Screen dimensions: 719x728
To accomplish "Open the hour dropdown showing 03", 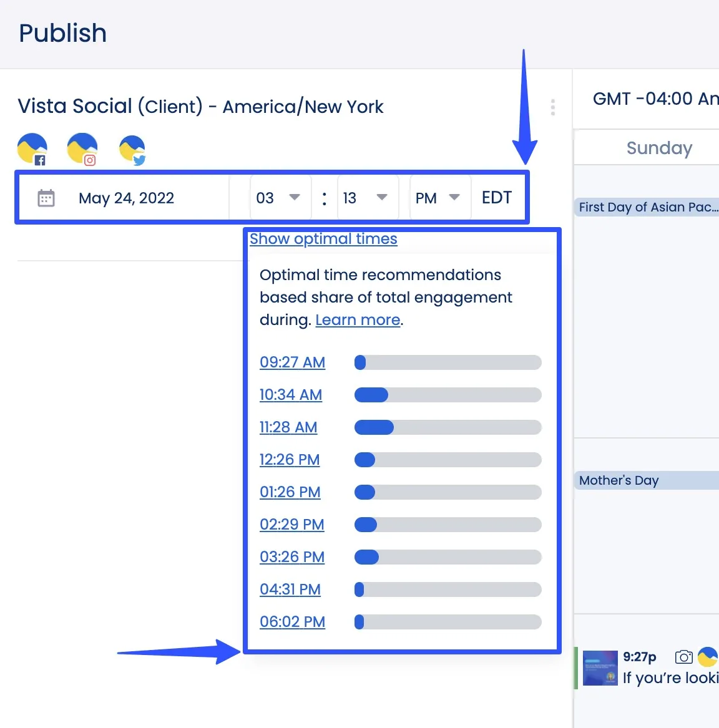I will coord(279,198).
